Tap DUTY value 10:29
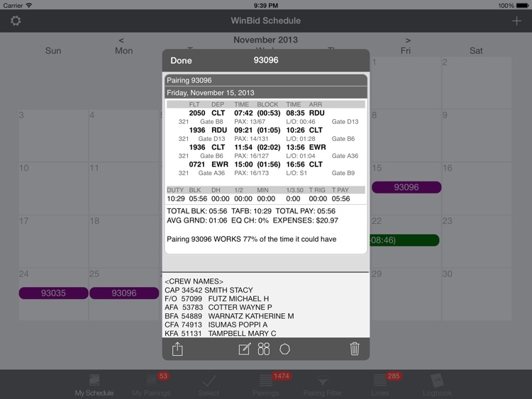Viewport: 532px width, 399px height. 176,198
